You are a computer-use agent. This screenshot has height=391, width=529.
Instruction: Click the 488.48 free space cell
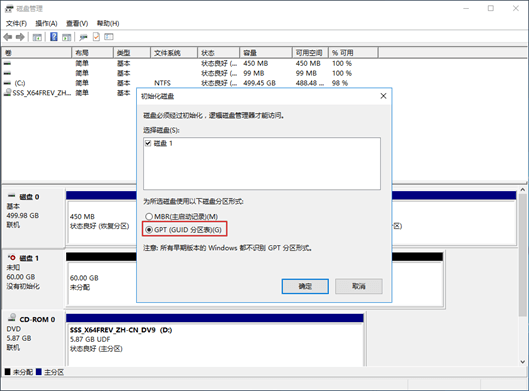[x=310, y=83]
